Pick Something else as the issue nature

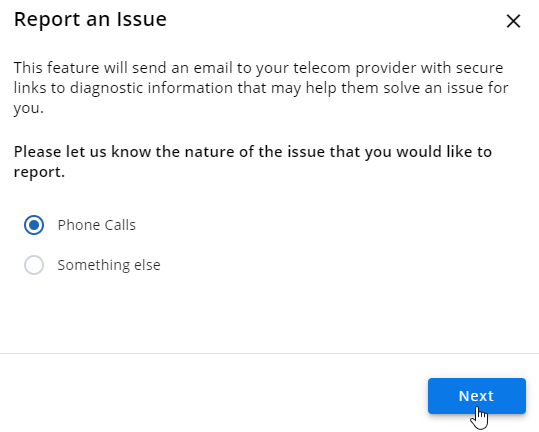coord(34,265)
